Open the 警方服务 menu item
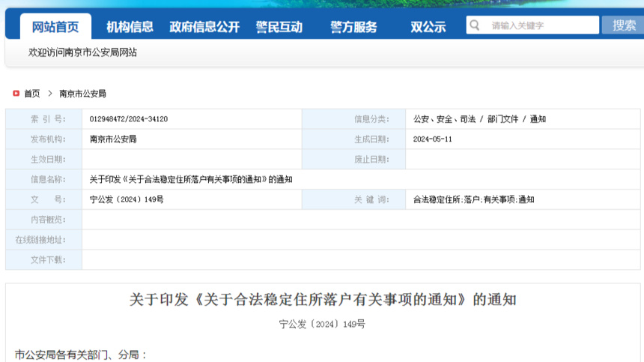The width and height of the screenshot is (644, 362). pos(353,27)
